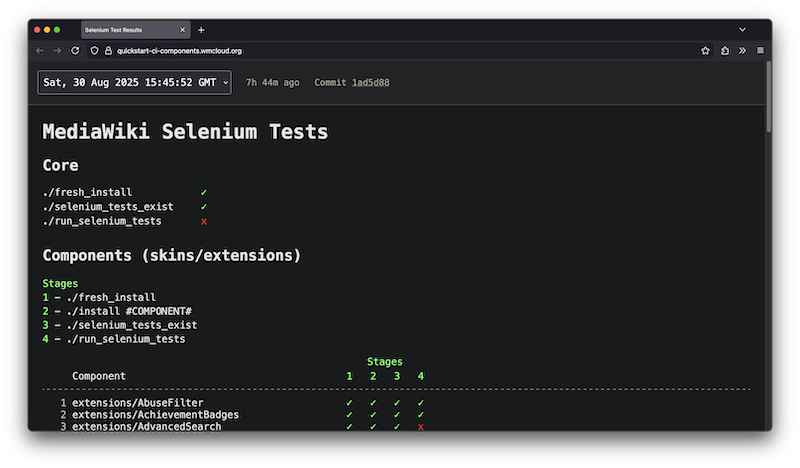Click the stage legend line 2 – ./install #COMPONENT#

(x=117, y=311)
